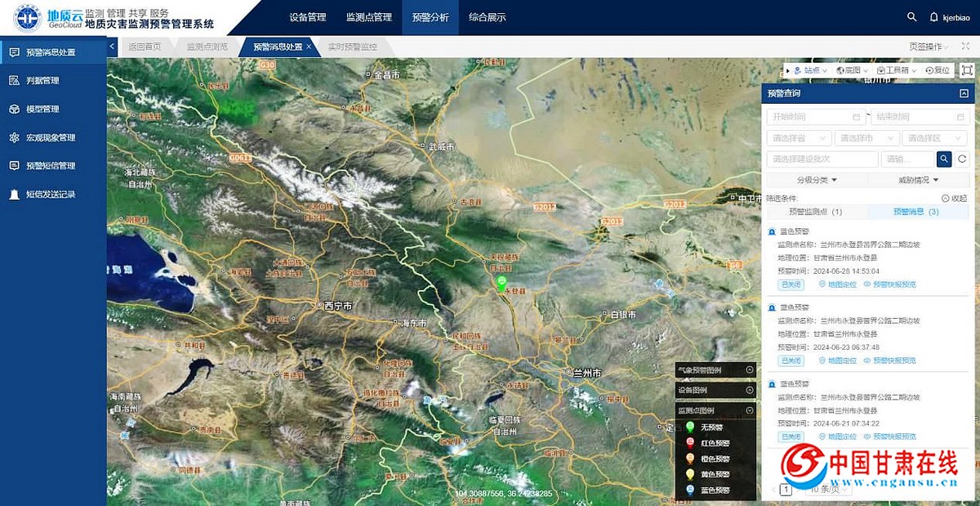Click 预警快报预览 for the 06:37:48 alert

click(x=889, y=360)
